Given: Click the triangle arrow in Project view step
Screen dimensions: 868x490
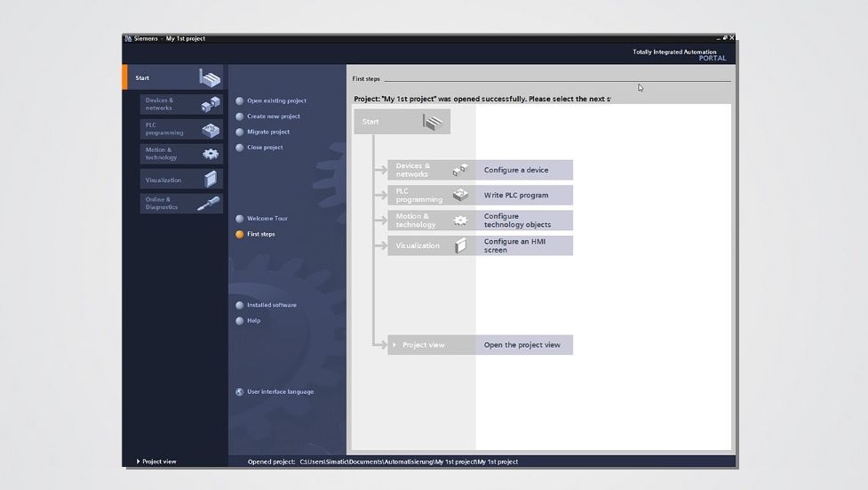Looking at the screenshot, I should [394, 345].
